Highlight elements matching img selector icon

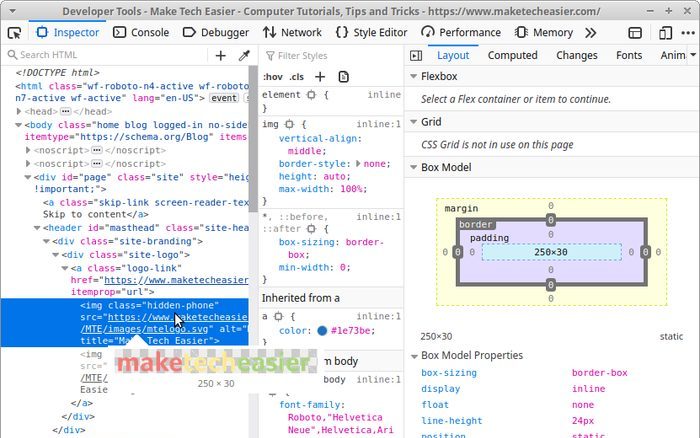(289, 124)
